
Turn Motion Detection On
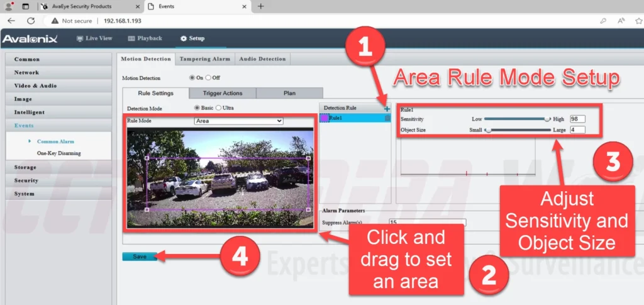(193, 78)
